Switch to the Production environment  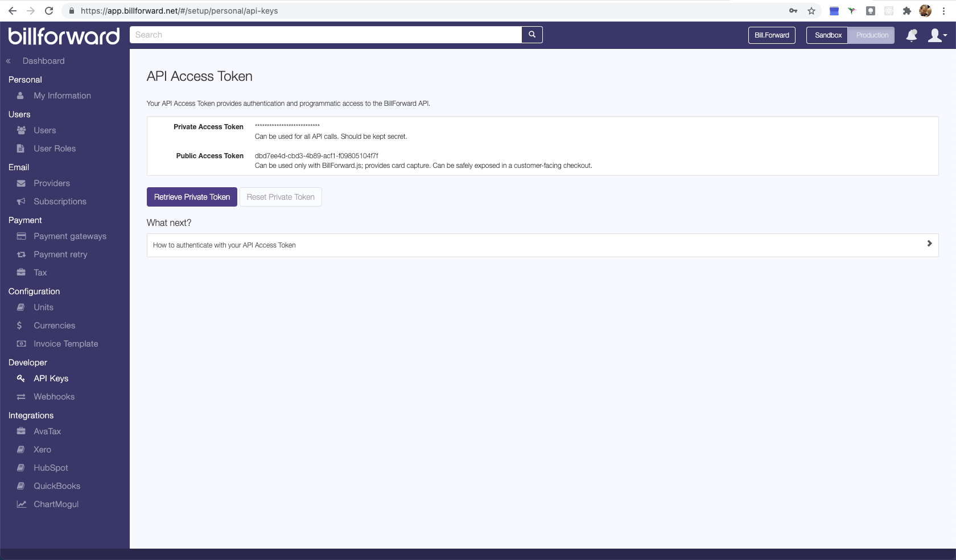[872, 35]
